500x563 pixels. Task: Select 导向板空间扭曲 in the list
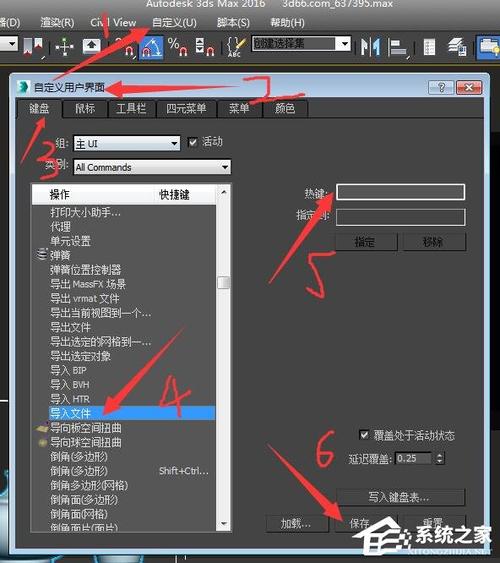coord(86,428)
